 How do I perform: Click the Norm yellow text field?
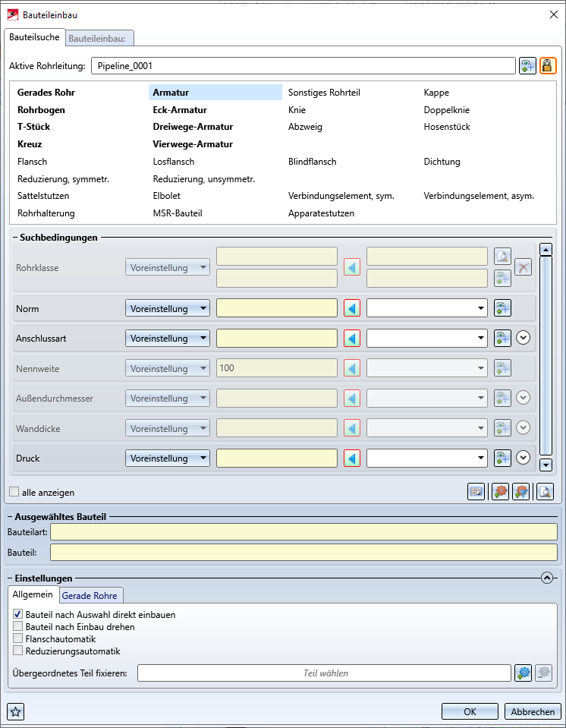tap(277, 308)
